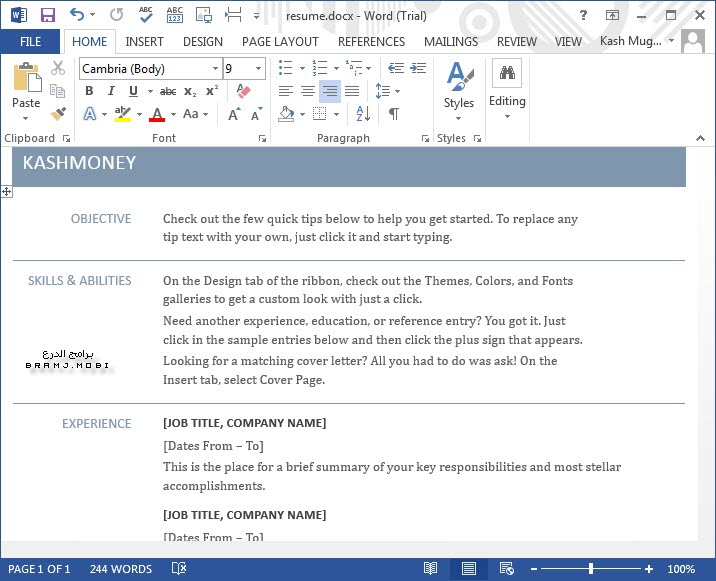The width and height of the screenshot is (716, 581).
Task: Switch to the INSERT tab
Action: pyautogui.click(x=144, y=42)
